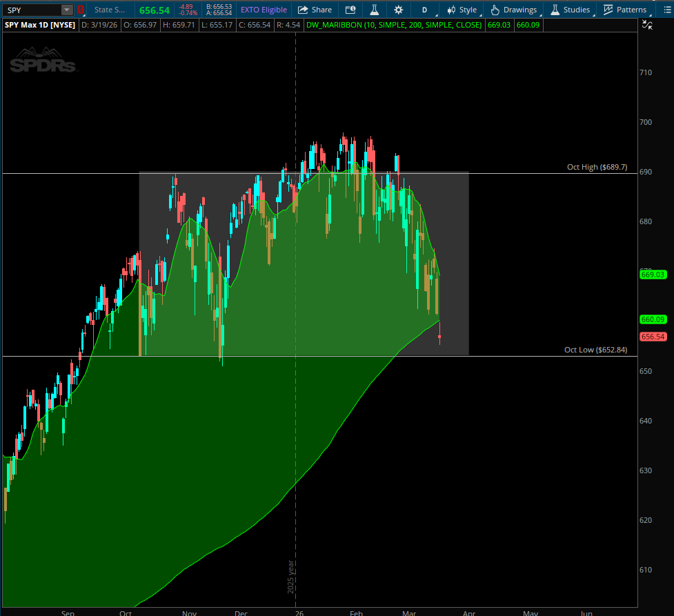The image size is (674, 616).
Task: Click the last price 656.54 in toolbar
Action: pyautogui.click(x=155, y=10)
